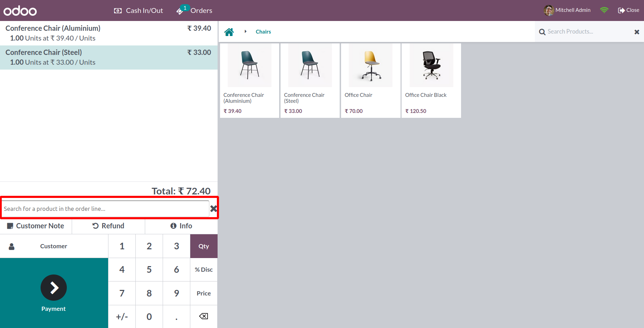Switch numpad to % Disc mode

pyautogui.click(x=204, y=270)
